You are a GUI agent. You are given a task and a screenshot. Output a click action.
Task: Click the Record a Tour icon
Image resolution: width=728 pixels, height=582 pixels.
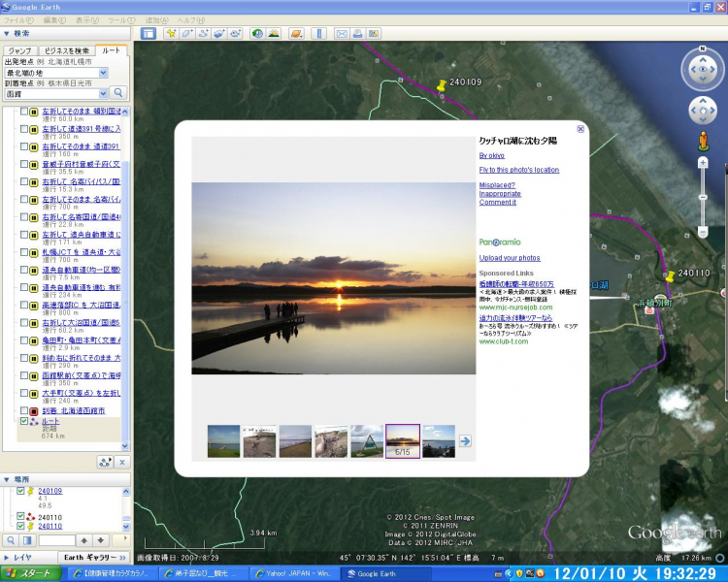[236, 33]
